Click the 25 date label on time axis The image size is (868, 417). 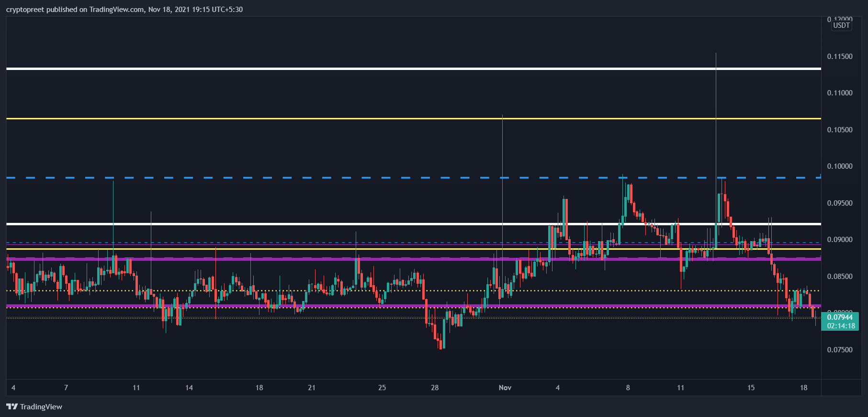[x=382, y=388]
